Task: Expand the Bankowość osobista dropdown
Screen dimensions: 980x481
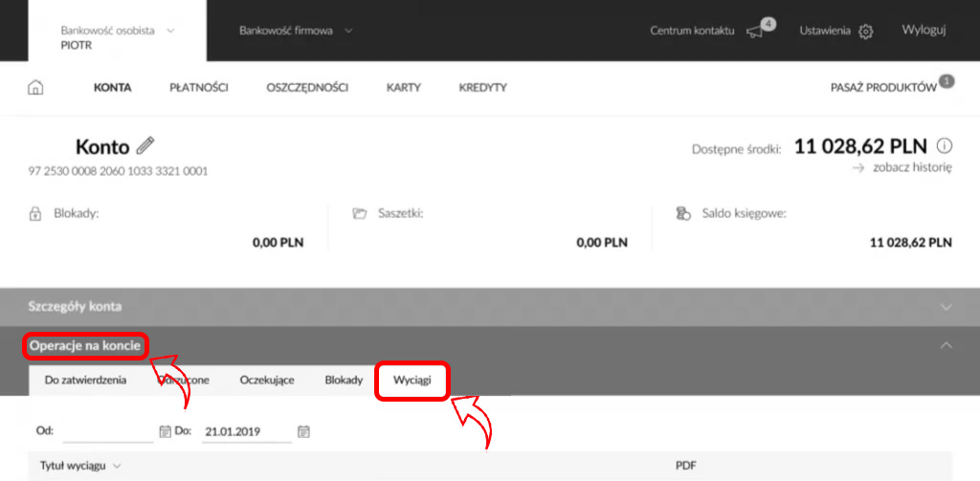Action: coord(170,31)
